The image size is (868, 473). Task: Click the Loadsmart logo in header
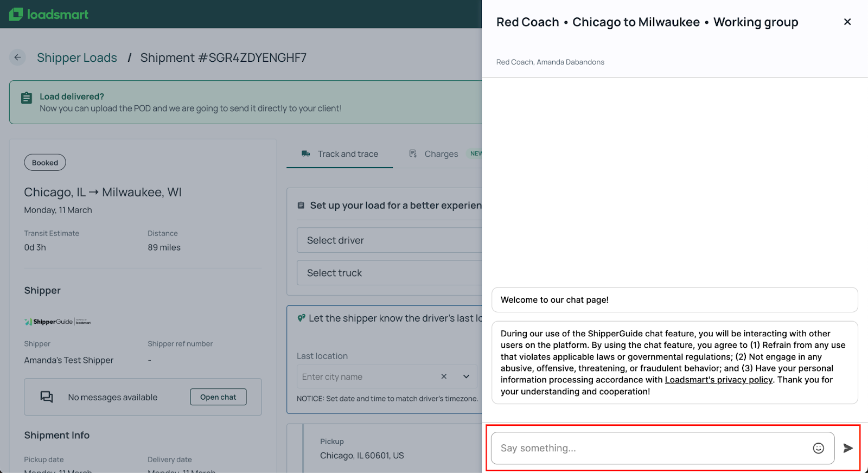click(x=49, y=14)
